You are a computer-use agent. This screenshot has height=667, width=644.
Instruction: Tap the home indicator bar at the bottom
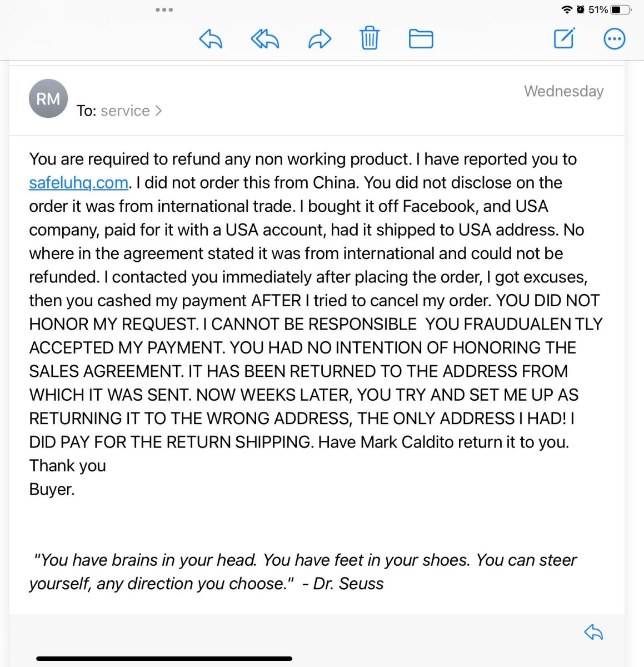coord(164,659)
